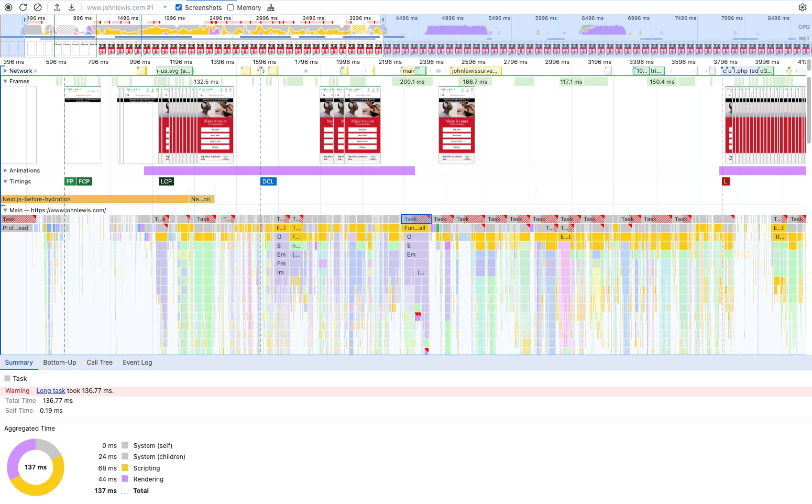Click the LCP timing marker
The image size is (812, 504).
click(166, 181)
